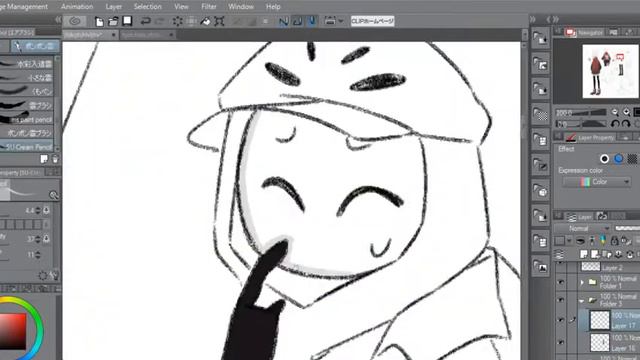Click the delete sub tool trash icon
This screenshot has width=640, height=360.
click(x=55, y=159)
